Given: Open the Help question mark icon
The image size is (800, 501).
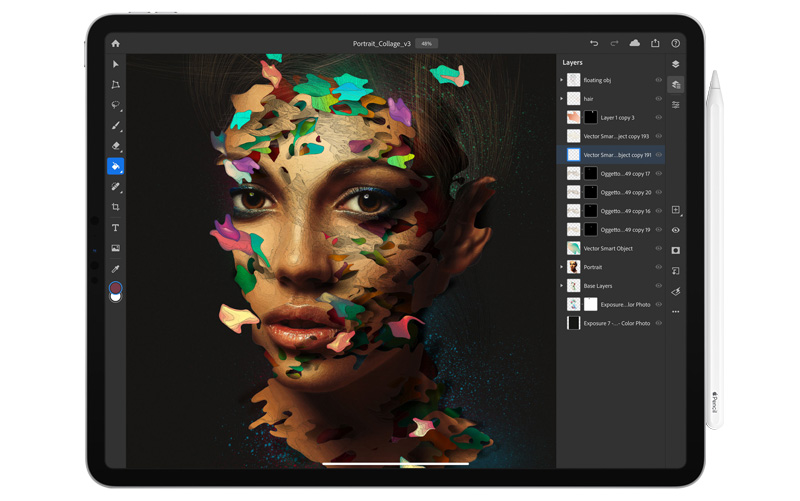Looking at the screenshot, I should [x=676, y=43].
